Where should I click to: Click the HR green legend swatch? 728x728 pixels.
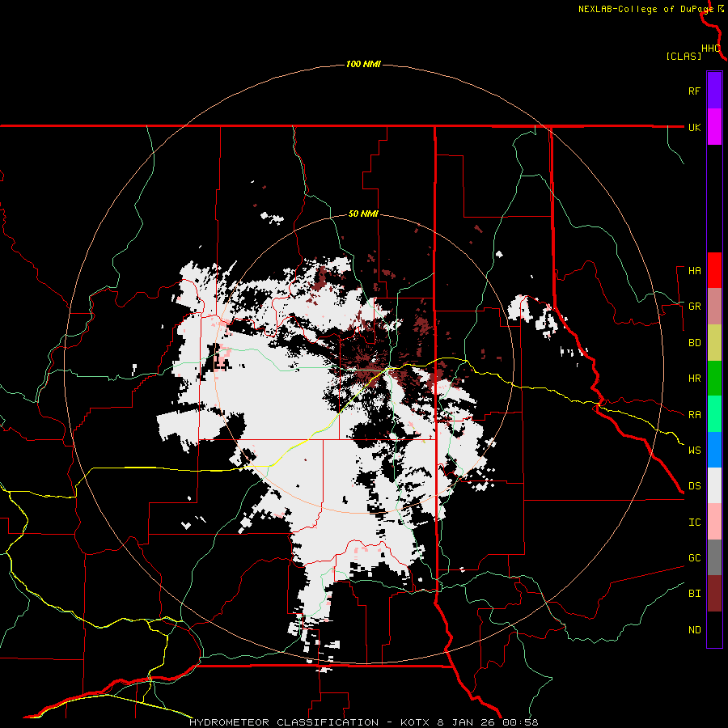click(x=714, y=379)
